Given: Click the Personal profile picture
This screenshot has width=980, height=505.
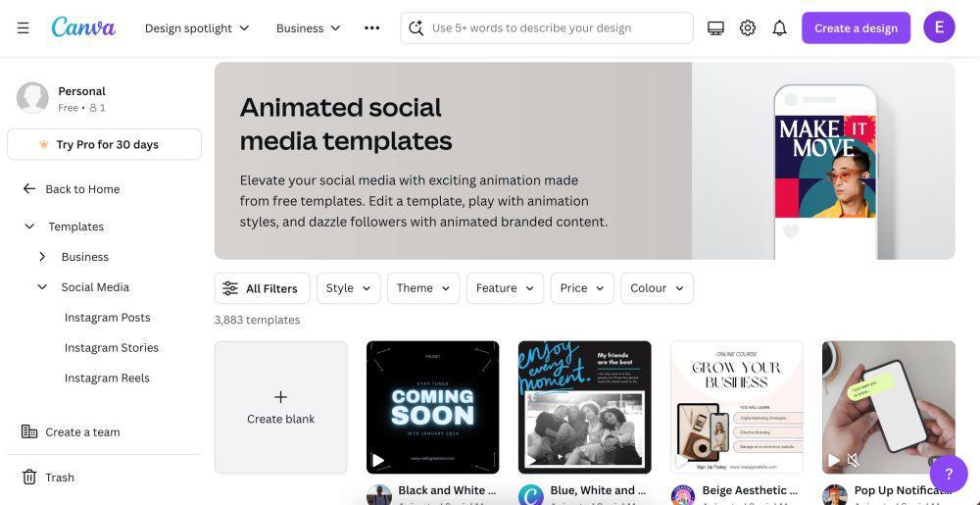Looking at the screenshot, I should point(32,98).
